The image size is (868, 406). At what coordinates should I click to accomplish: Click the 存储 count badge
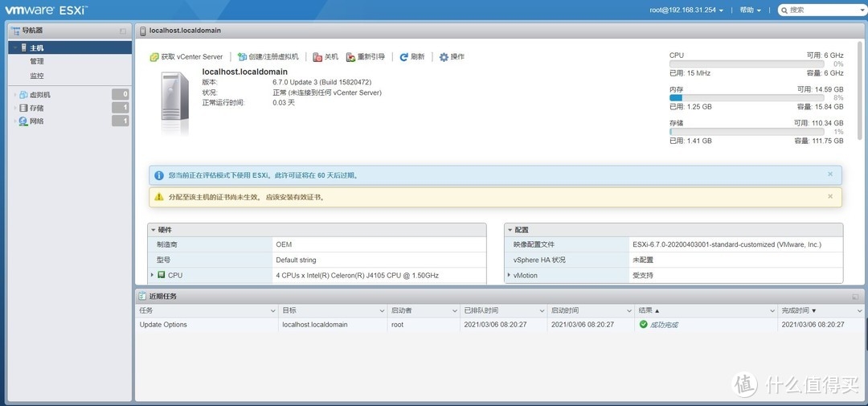coord(120,108)
